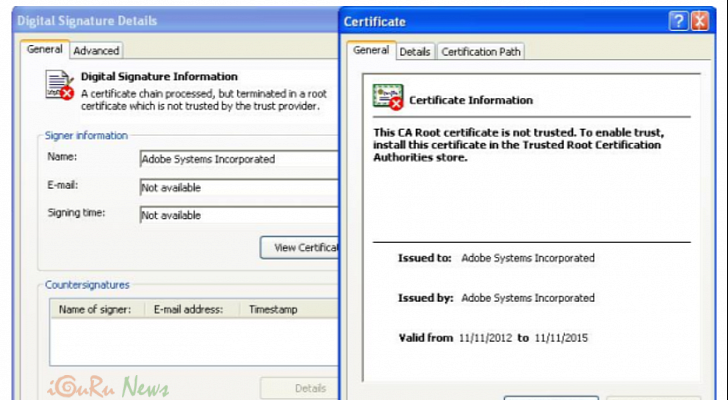Image resolution: width=728 pixels, height=400 pixels.
Task: Click the Digital Signature Details title bar
Action: (x=150, y=20)
